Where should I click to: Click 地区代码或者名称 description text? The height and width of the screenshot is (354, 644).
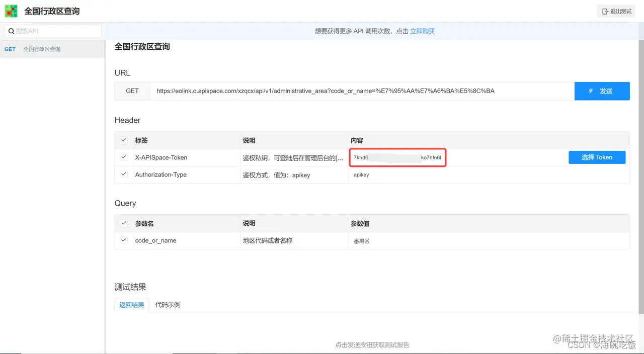point(268,240)
